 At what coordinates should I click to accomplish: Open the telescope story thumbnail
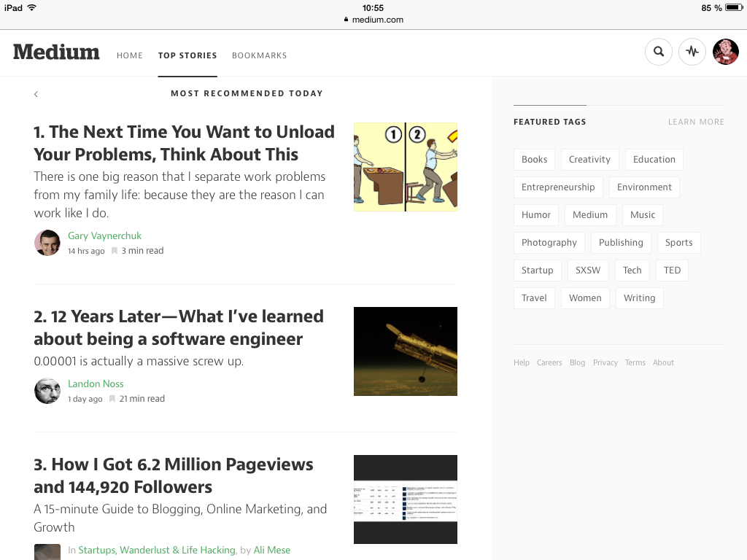405,351
